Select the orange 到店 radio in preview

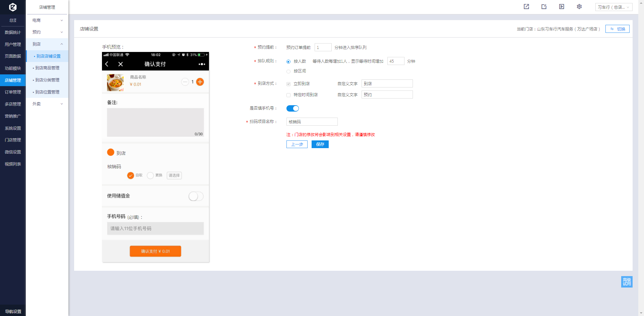[111, 152]
